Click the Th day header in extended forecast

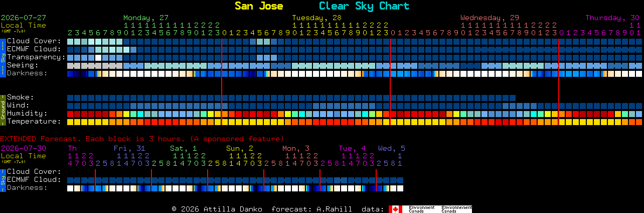pos(72,148)
